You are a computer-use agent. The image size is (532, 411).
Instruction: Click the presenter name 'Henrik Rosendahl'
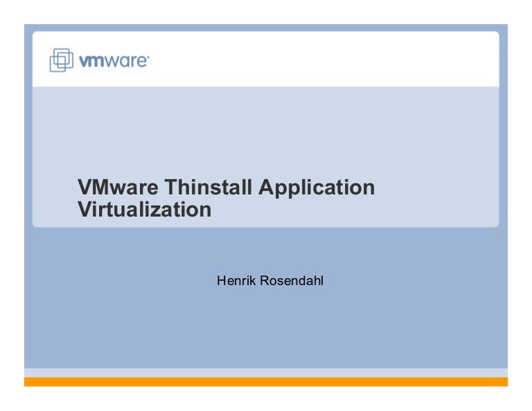click(270, 280)
